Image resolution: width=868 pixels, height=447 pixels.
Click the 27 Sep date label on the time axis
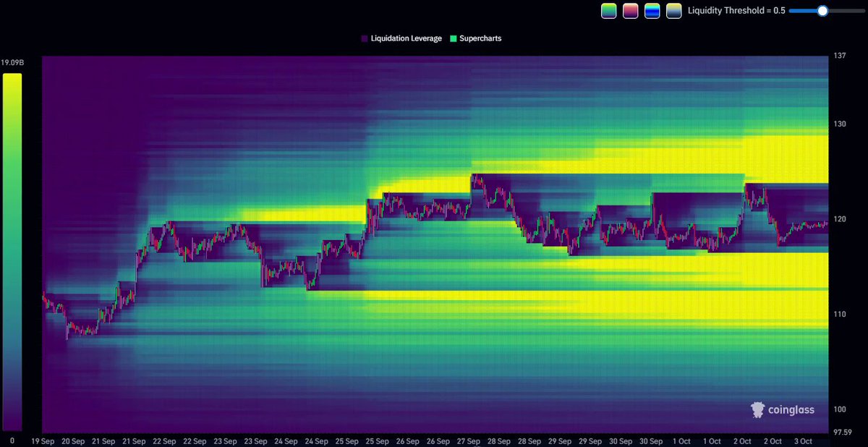[x=469, y=440]
